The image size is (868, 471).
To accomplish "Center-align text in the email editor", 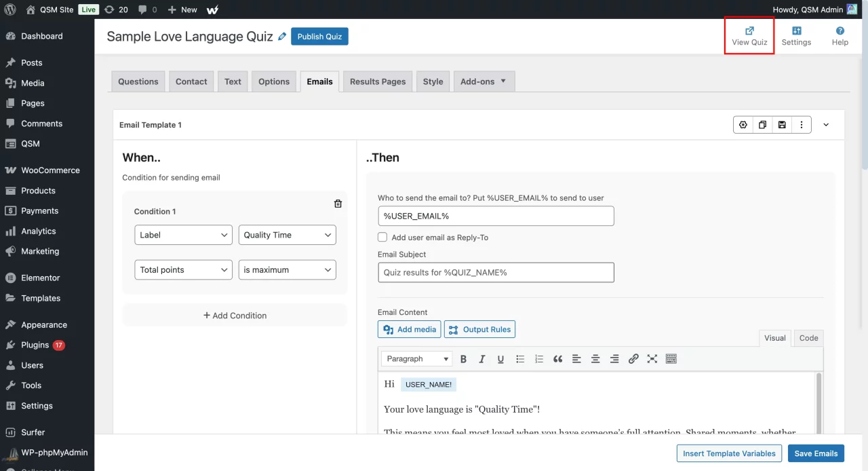I will [x=595, y=358].
